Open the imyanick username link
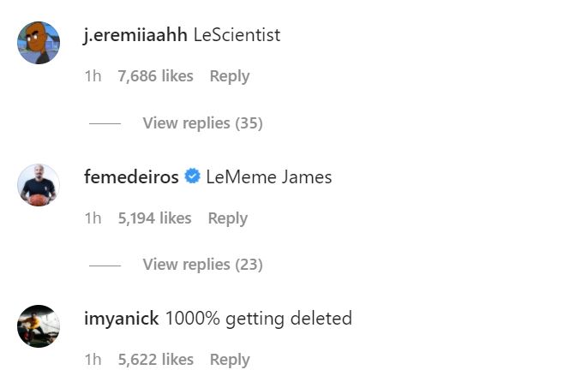This screenshot has width=588, height=382. click(122, 319)
